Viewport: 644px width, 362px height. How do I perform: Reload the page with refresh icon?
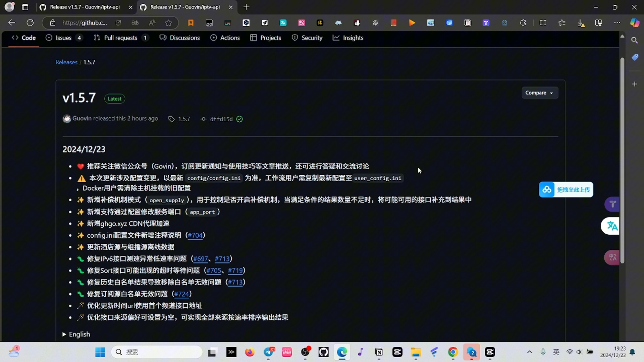tap(30, 23)
